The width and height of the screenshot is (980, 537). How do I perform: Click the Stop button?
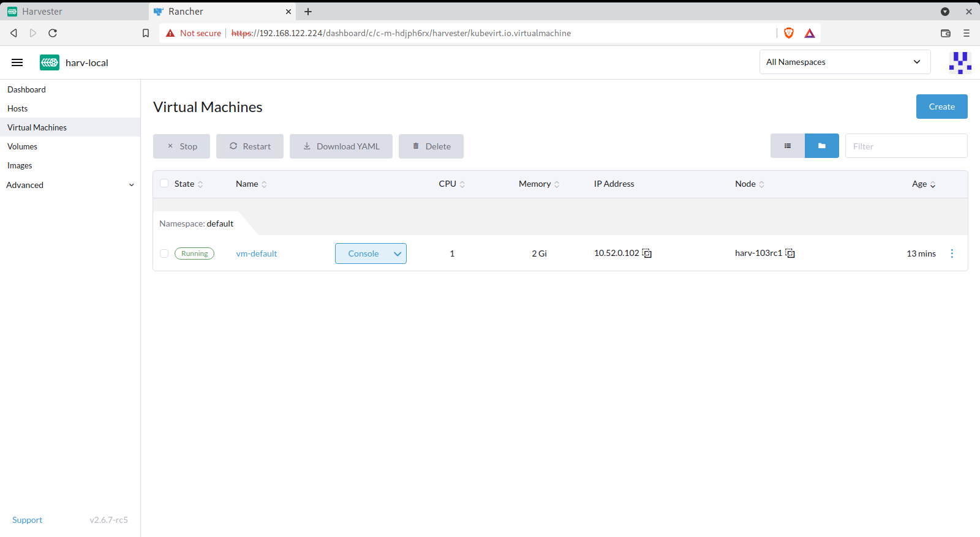coord(181,146)
